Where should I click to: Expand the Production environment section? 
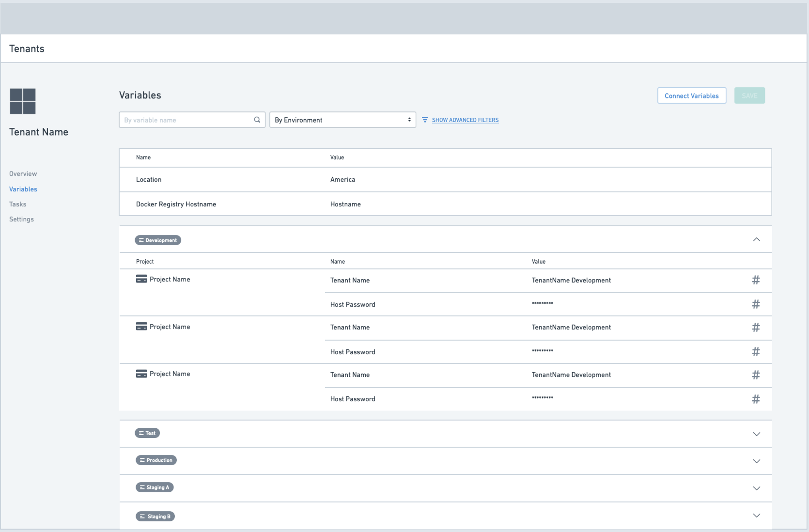(756, 461)
